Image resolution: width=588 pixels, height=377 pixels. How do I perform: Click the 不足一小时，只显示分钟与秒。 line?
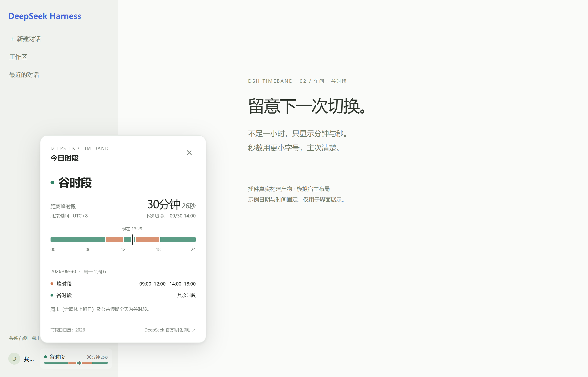pos(298,134)
